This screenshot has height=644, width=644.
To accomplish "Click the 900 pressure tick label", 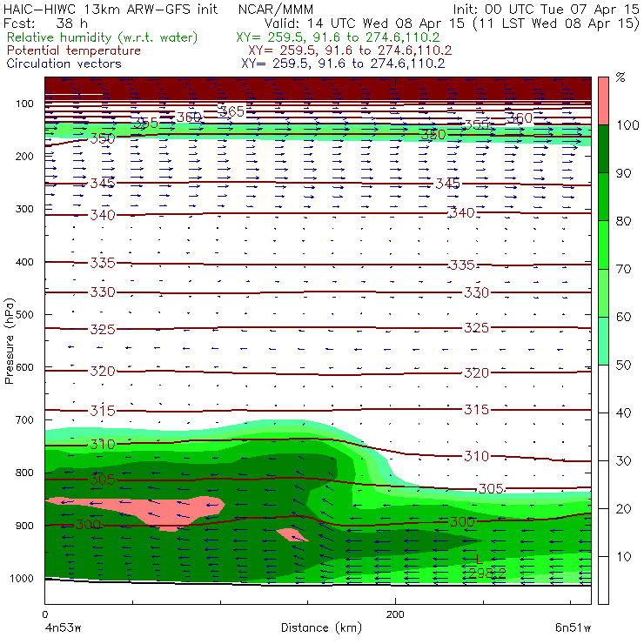I will pos(24,526).
